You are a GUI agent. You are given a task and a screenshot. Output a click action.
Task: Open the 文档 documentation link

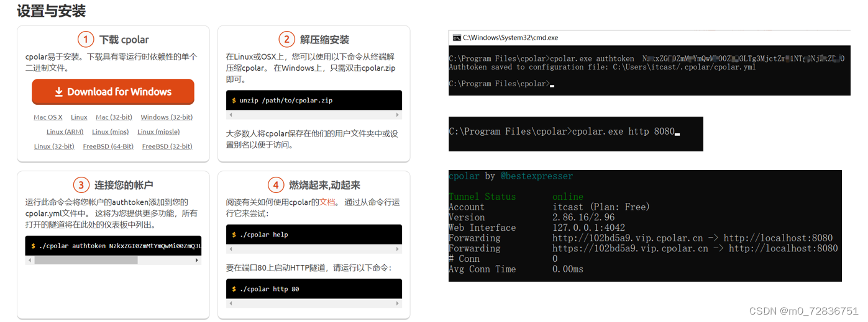pyautogui.click(x=327, y=202)
